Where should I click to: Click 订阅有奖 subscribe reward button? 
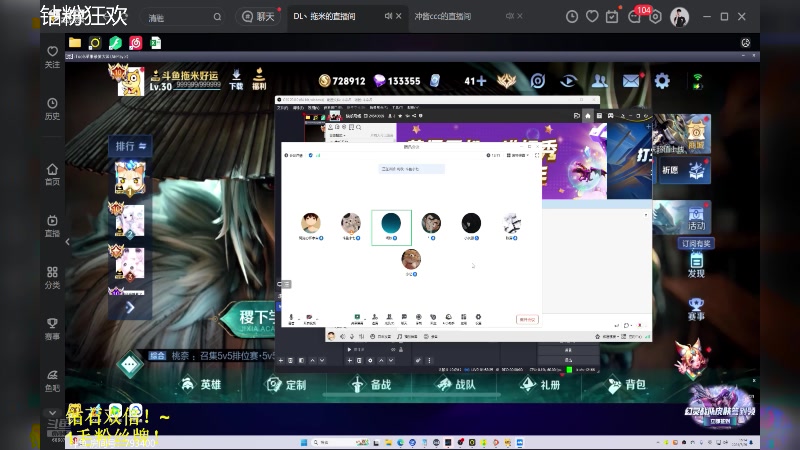[696, 243]
